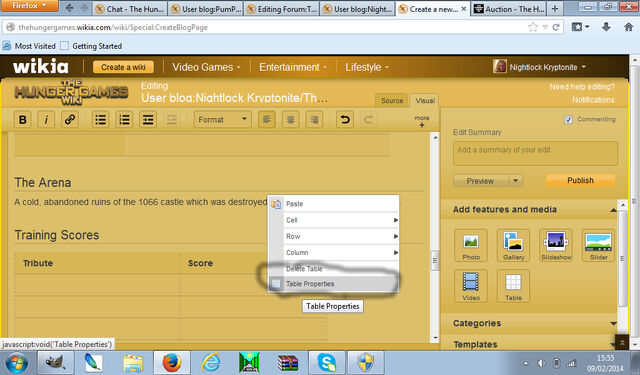Insert a Table from features panel
The image size is (640, 375).
click(x=513, y=286)
